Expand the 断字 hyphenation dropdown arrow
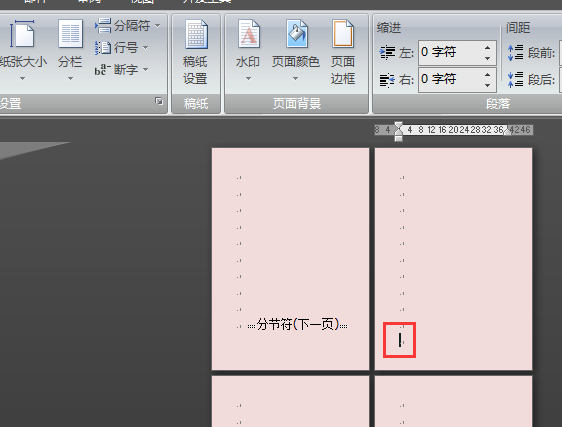562x427 pixels. [x=146, y=69]
